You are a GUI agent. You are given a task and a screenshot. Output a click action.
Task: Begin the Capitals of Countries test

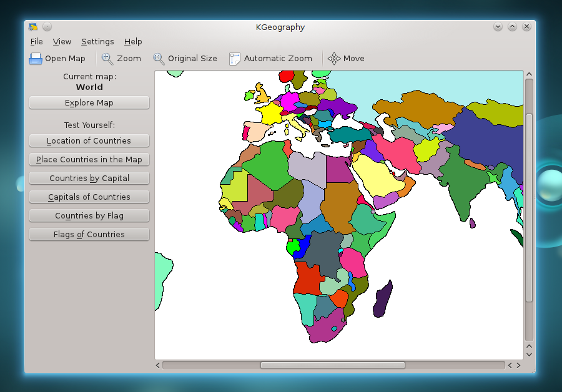tap(89, 197)
